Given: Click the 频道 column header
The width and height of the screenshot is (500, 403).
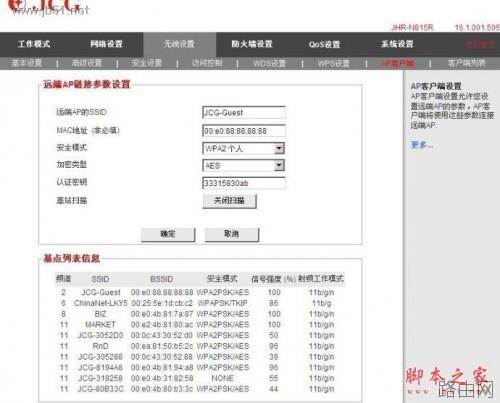Looking at the screenshot, I should pyautogui.click(x=64, y=279).
